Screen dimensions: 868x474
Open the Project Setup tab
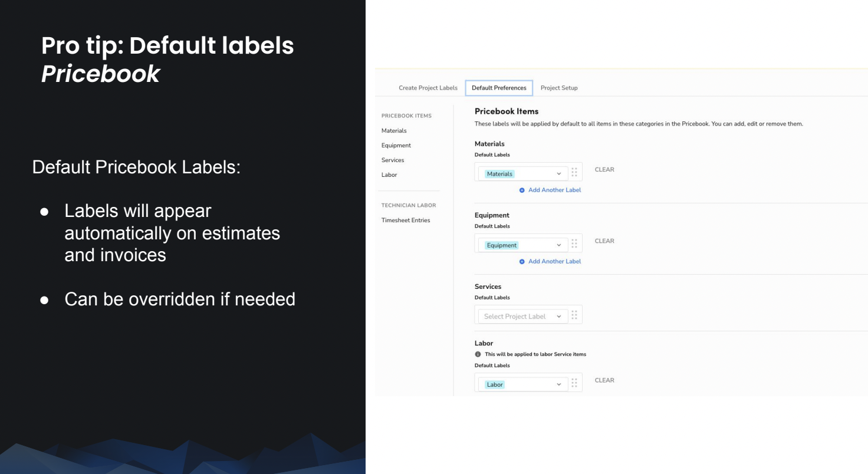pos(559,87)
